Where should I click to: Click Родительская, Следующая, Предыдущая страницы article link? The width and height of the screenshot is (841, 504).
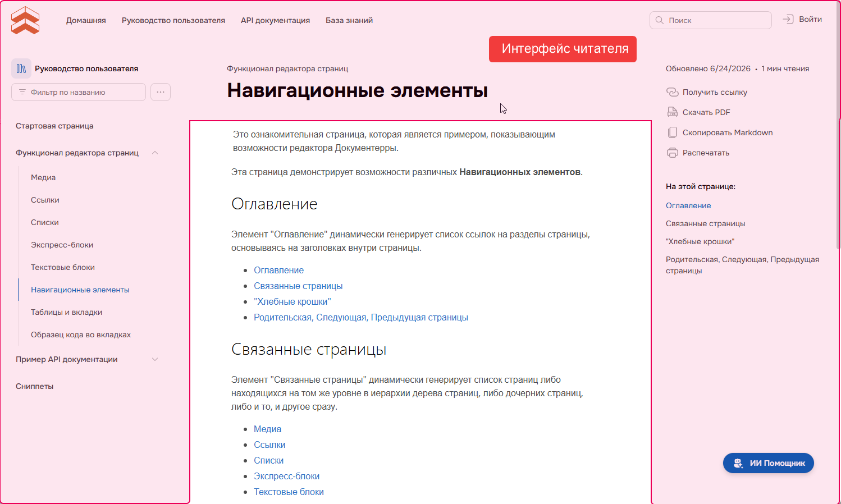pyautogui.click(x=361, y=317)
